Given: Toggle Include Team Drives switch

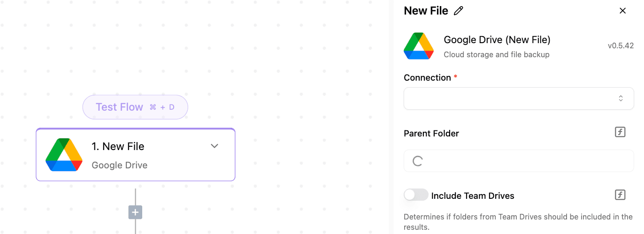Looking at the screenshot, I should [x=416, y=195].
